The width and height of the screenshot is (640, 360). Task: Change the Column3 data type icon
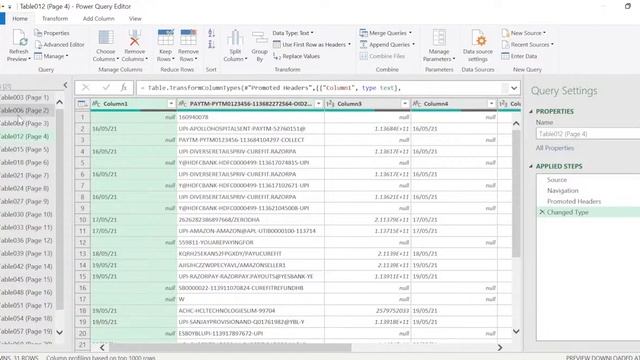coord(330,104)
